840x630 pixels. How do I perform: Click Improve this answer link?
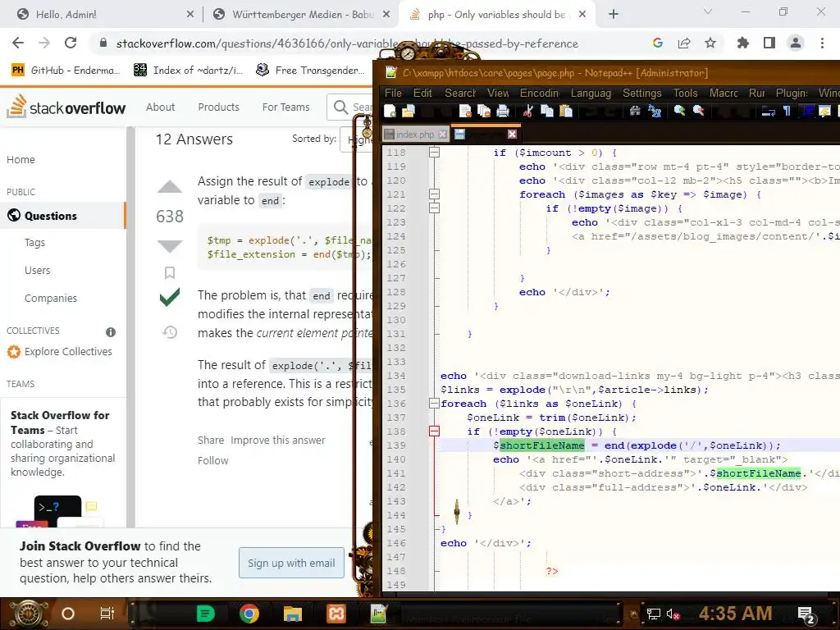278,441
